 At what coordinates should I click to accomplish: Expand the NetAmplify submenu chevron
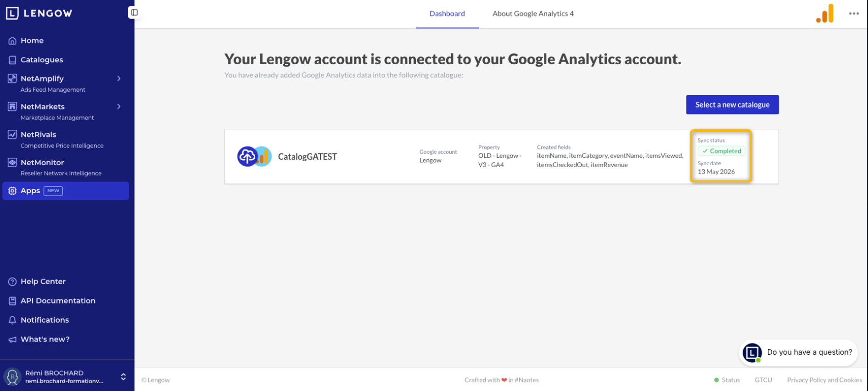click(x=119, y=78)
